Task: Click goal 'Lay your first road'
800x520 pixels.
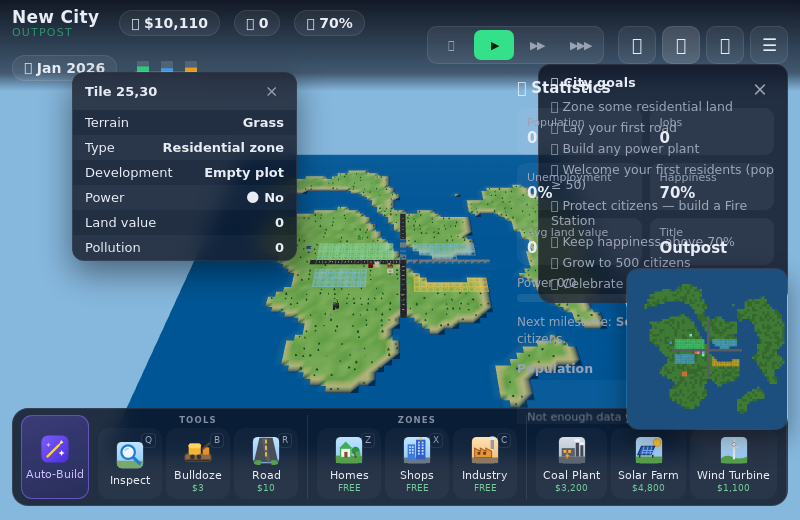Action: 614,128
